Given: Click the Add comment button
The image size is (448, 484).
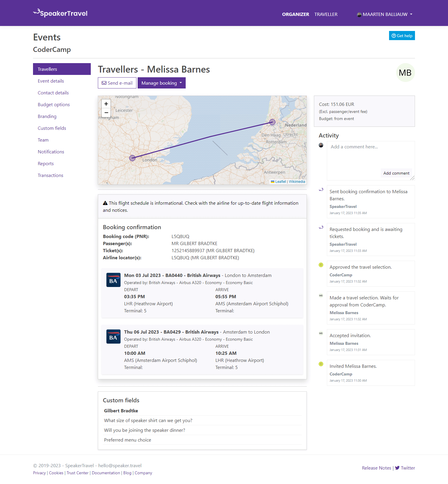Looking at the screenshot, I should [396, 173].
